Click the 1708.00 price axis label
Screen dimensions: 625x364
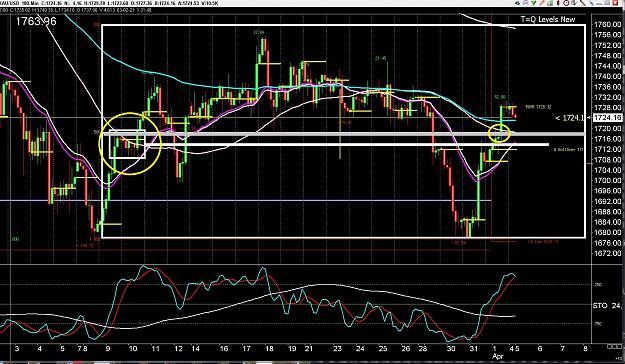pos(608,159)
